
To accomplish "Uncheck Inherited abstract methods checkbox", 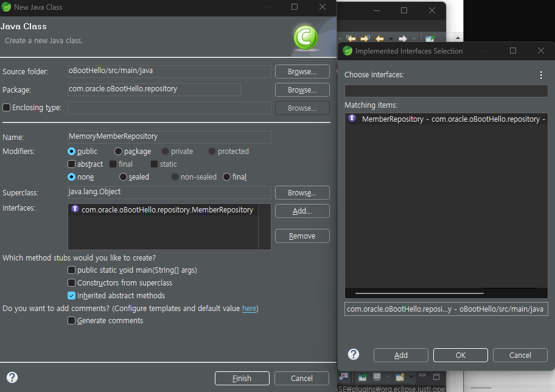I will tap(71, 295).
